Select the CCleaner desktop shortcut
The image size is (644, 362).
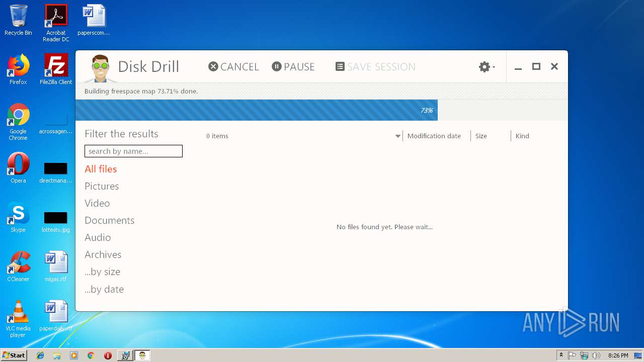coord(18,266)
